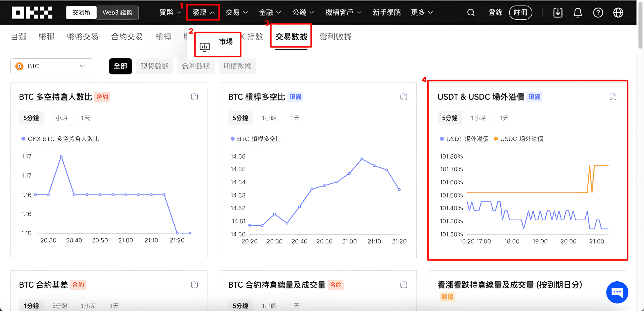Toggle BTC 槓桿多空比 legend series

[x=256, y=139]
